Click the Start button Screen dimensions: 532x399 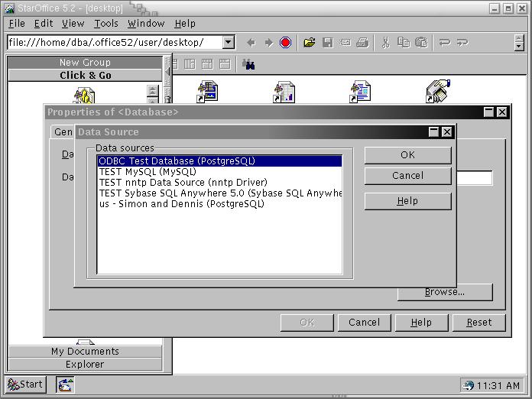coord(26,384)
